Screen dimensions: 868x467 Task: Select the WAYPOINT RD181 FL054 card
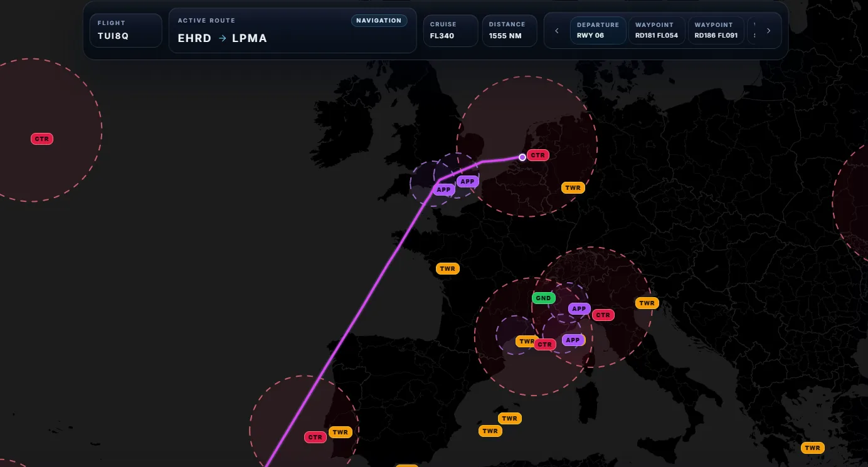pyautogui.click(x=656, y=30)
